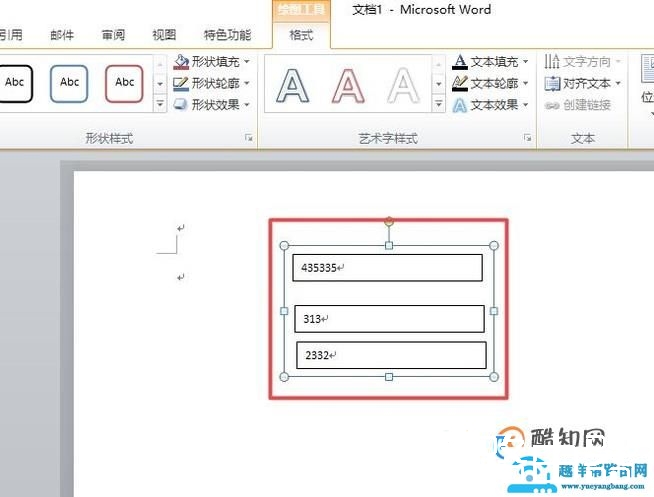Click the 形状效果 icon

coord(181,104)
